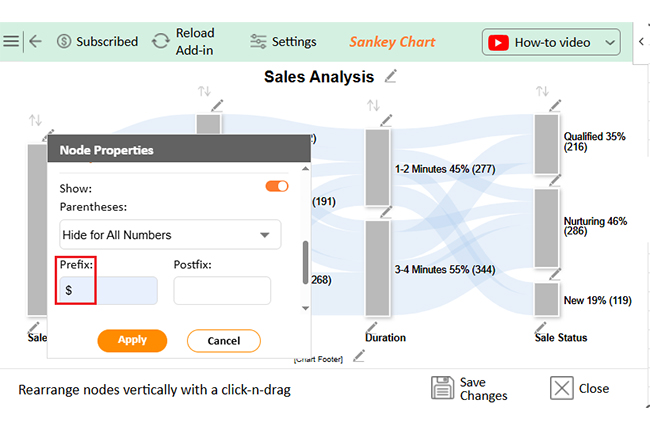The width and height of the screenshot is (650, 430).
Task: Click the Save Changes floppy icon
Action: point(442,388)
